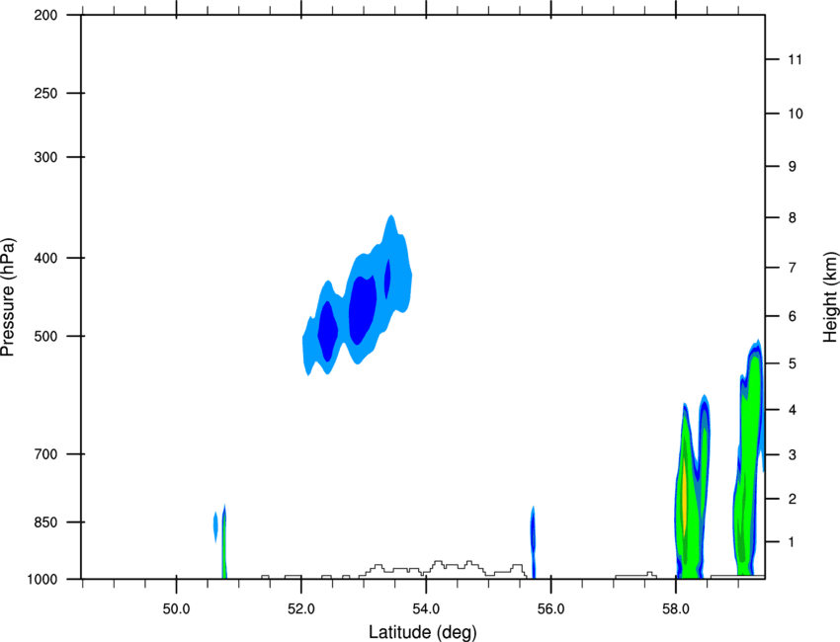This screenshot has width=840, height=642.
Task: Click the 2 km height label
Action: (x=793, y=499)
